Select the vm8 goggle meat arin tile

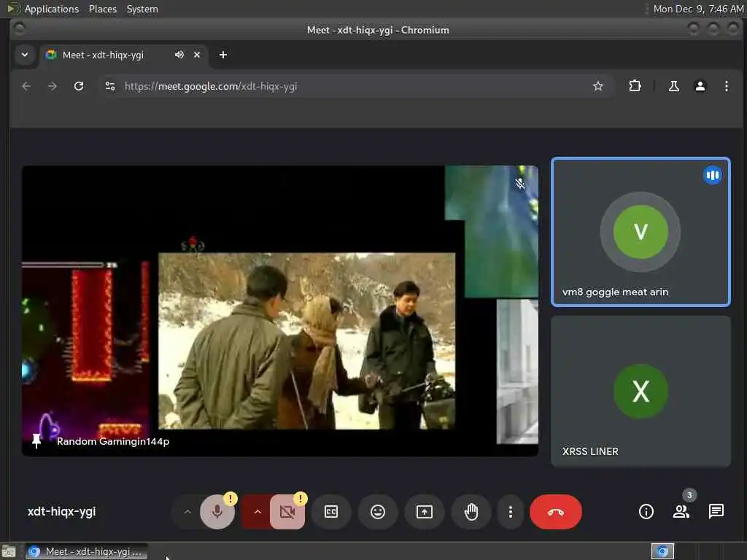tap(640, 231)
